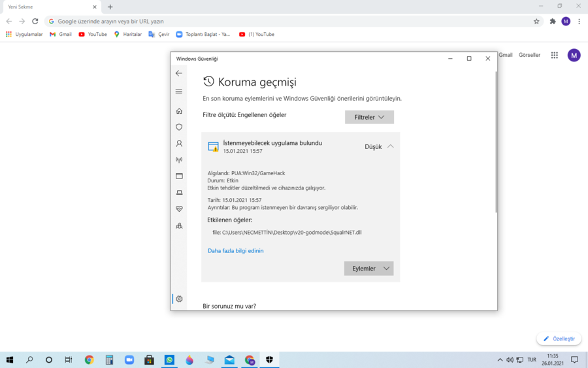588x368 pixels.
Task: Select İstenmeyebilecek uygulama bulundu heading
Action: click(272, 143)
